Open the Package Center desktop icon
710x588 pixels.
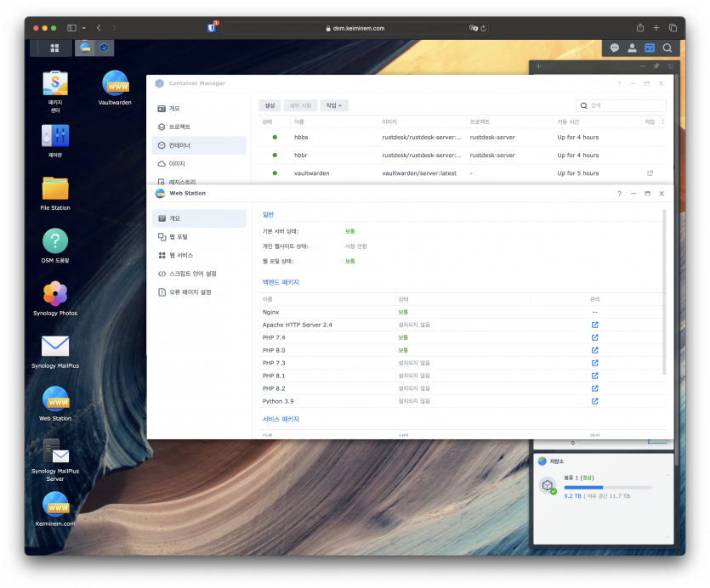[55, 83]
